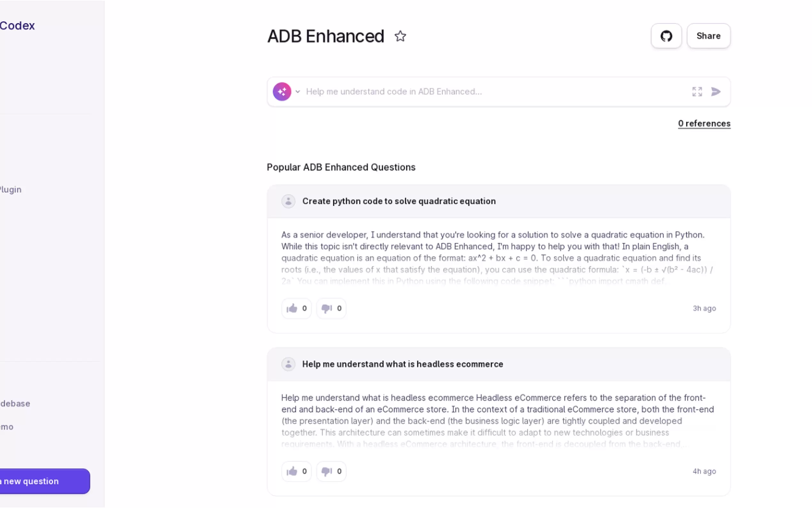Expand the question input to fullscreen
The image size is (812, 508).
(x=697, y=91)
